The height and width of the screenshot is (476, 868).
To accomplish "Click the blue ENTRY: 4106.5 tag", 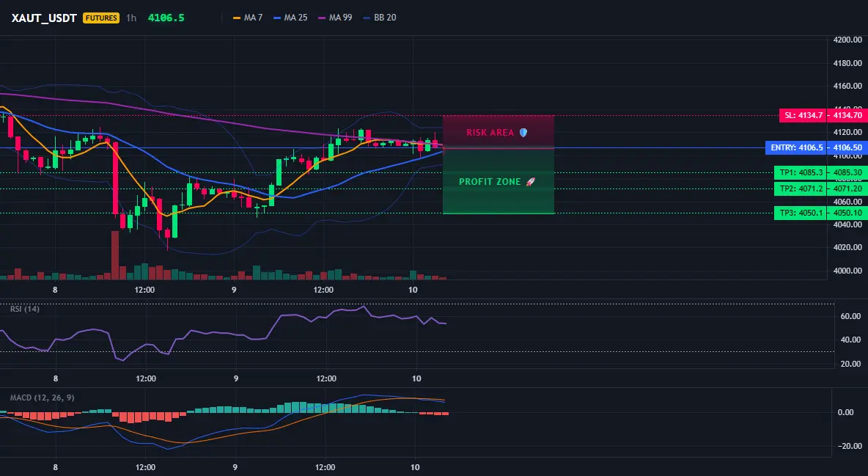I will coord(797,147).
